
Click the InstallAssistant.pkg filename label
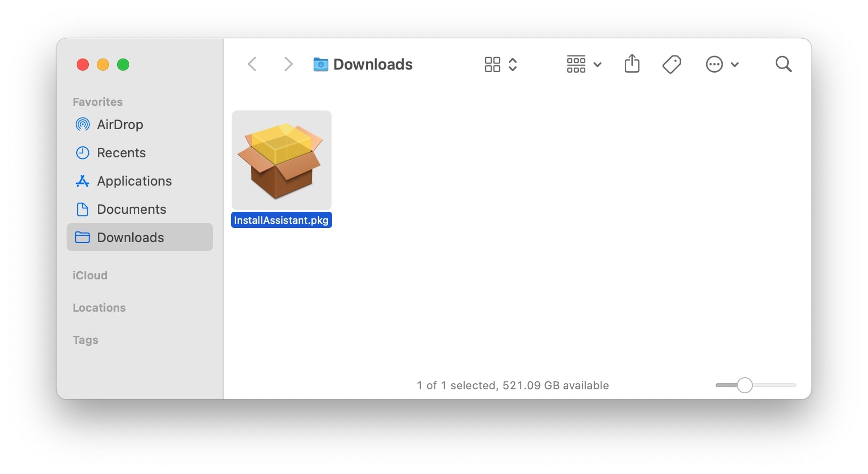282,220
